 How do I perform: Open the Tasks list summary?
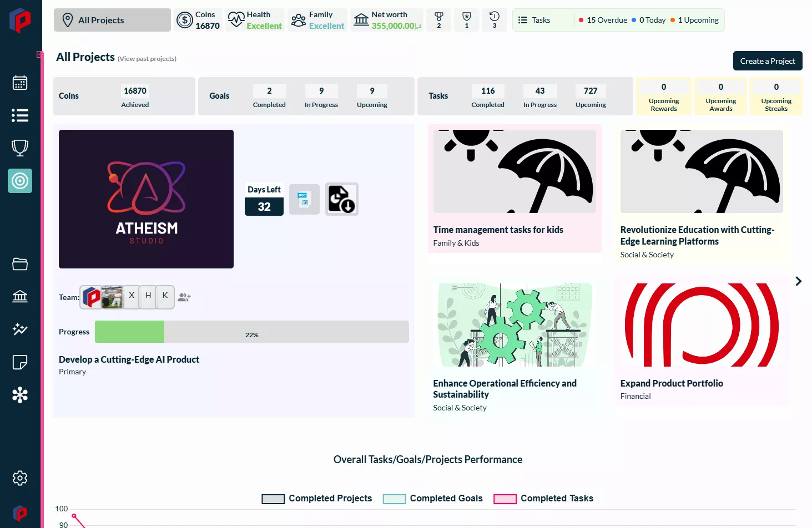[534, 20]
